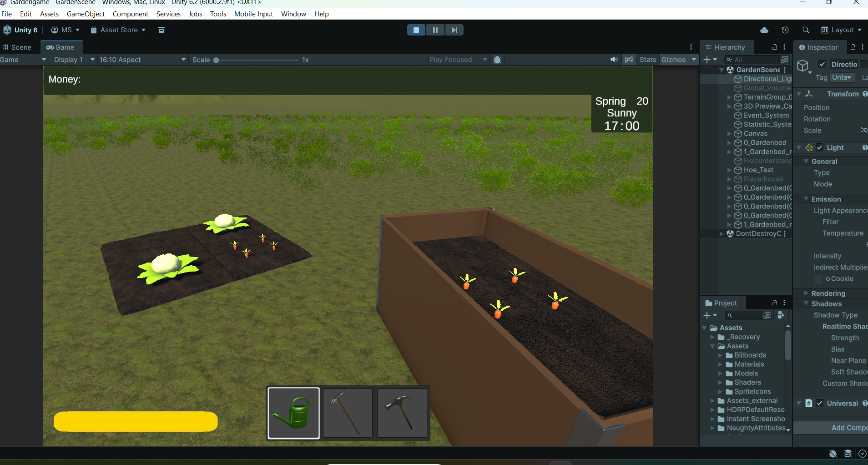Click the Play button in the toolbar
The width and height of the screenshot is (868, 465).
[416, 30]
